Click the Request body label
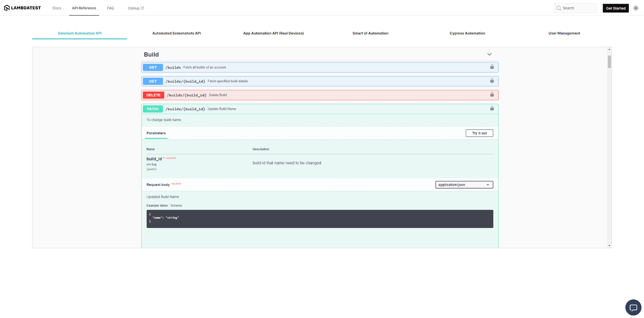Image resolution: width=644 pixels, height=318 pixels. point(158,185)
